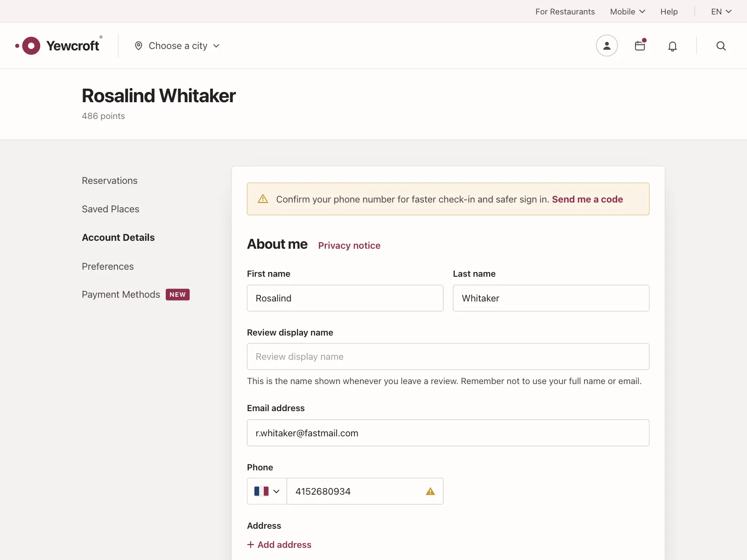Open the phone country flag dropdown
Screen dimensions: 747x560
[x=267, y=491]
